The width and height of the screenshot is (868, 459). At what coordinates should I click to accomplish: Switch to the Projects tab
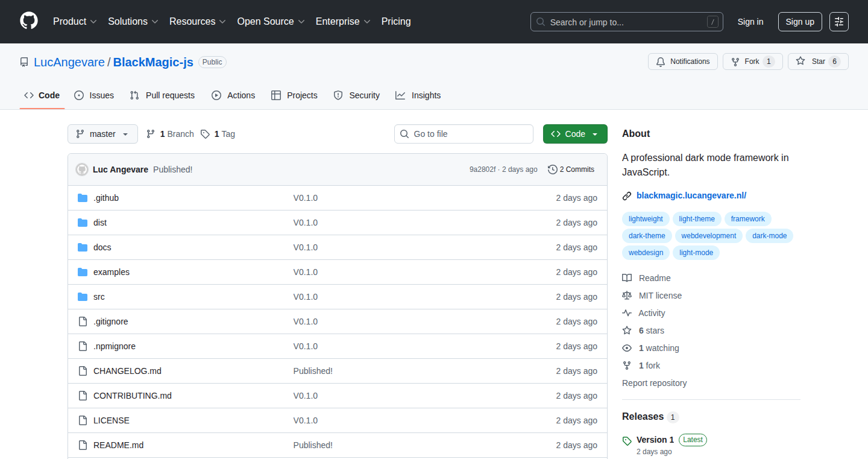click(x=294, y=95)
